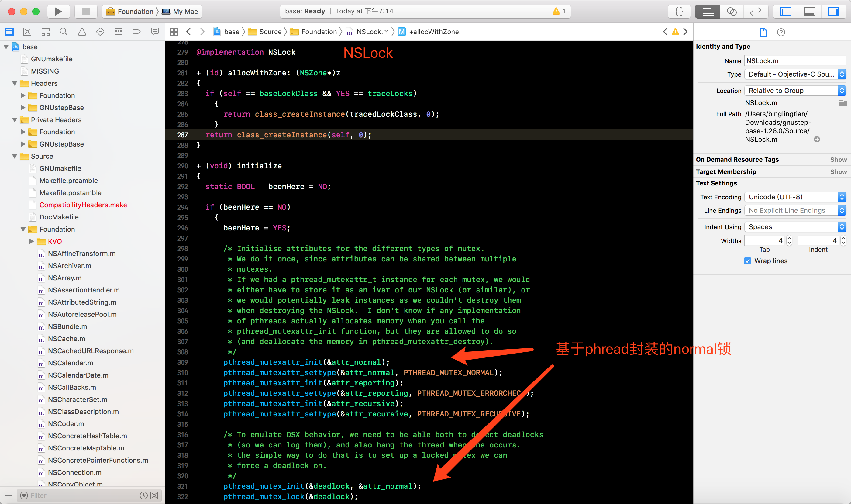Image resolution: width=851 pixels, height=504 pixels.
Task: Adjust Tab width stepper
Action: coord(789,241)
